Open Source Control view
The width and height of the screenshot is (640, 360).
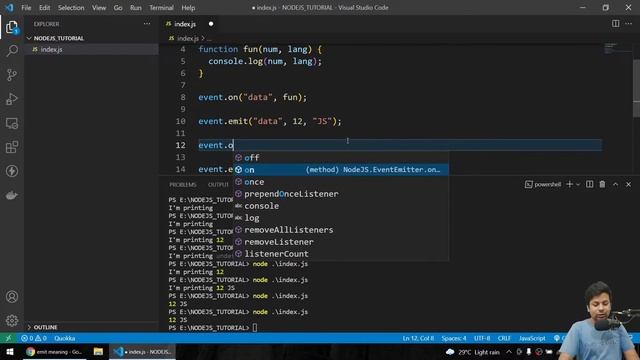pos(12,75)
